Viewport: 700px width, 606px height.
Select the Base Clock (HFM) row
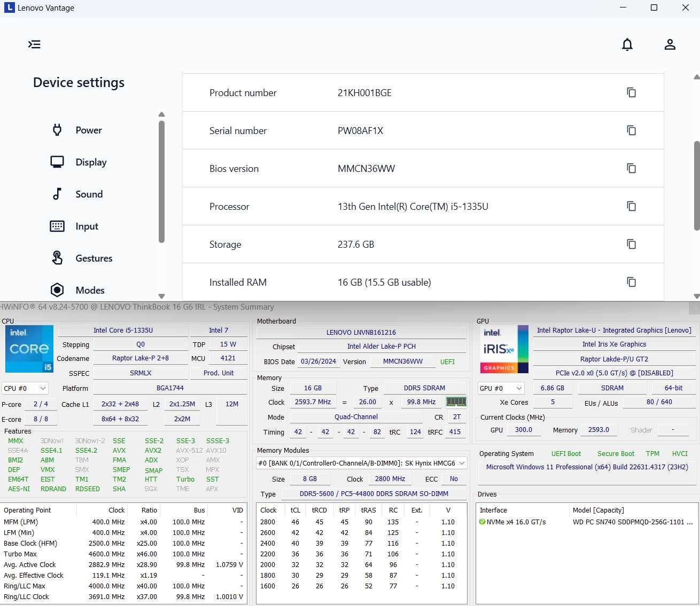[123, 543]
